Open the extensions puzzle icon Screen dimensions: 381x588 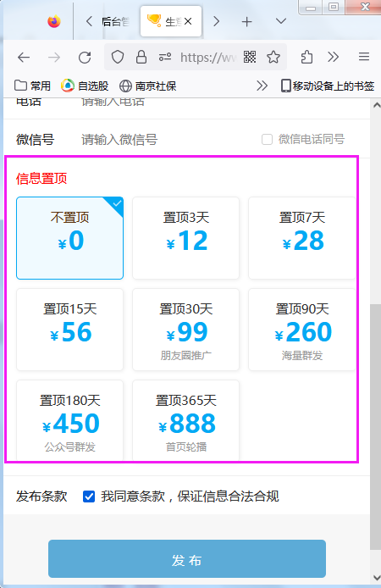click(x=306, y=57)
